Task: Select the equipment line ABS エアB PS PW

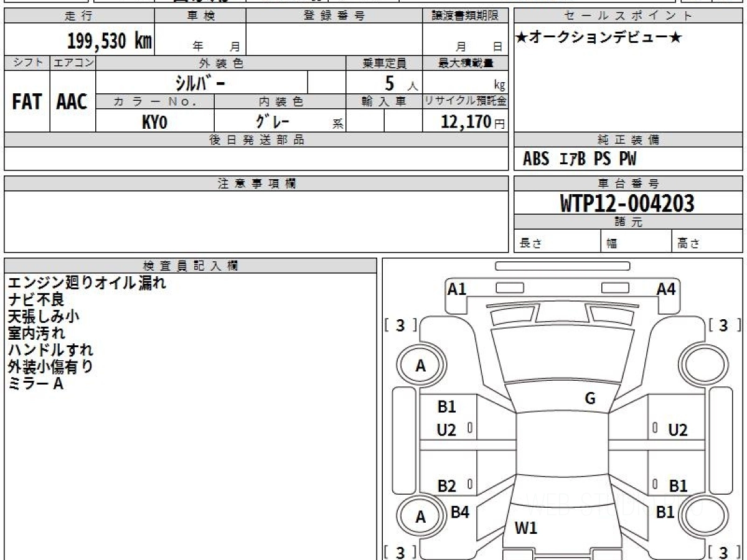Action: tap(580, 159)
